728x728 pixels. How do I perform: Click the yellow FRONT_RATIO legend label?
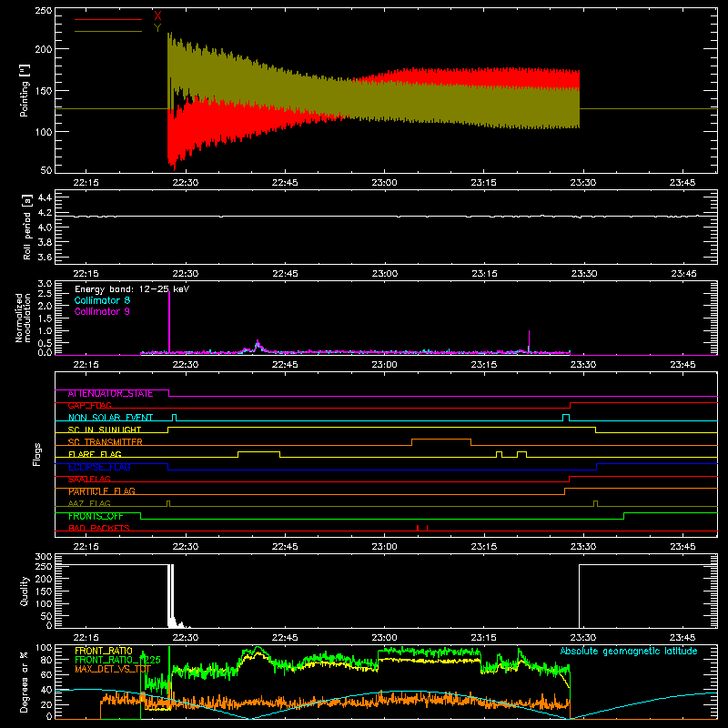point(104,651)
